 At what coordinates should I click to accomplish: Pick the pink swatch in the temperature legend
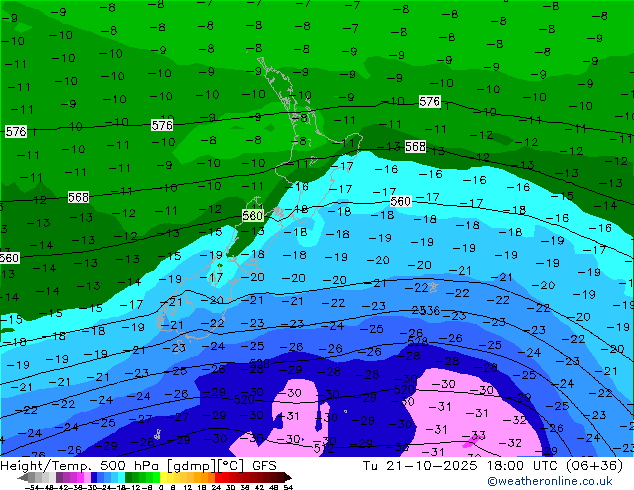click(87, 477)
